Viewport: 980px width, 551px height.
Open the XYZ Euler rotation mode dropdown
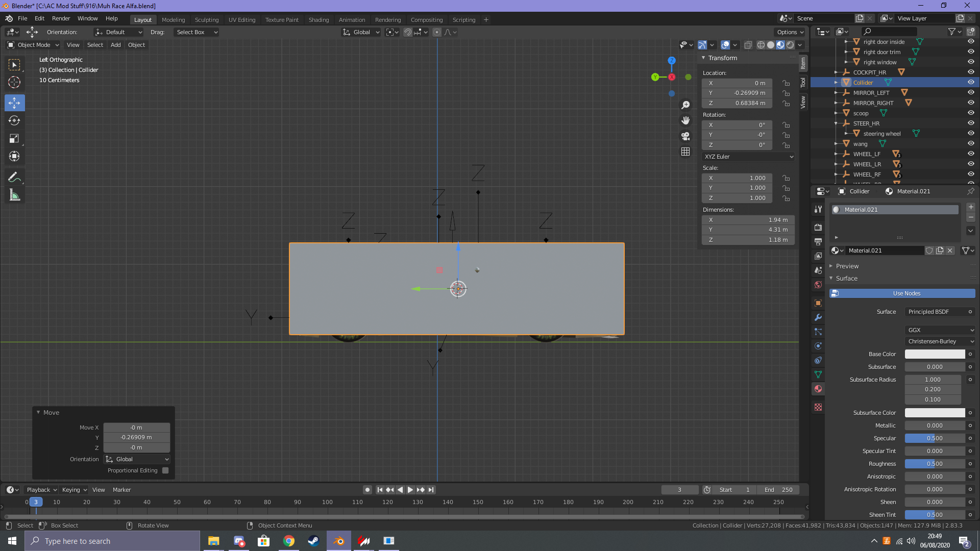[748, 157]
